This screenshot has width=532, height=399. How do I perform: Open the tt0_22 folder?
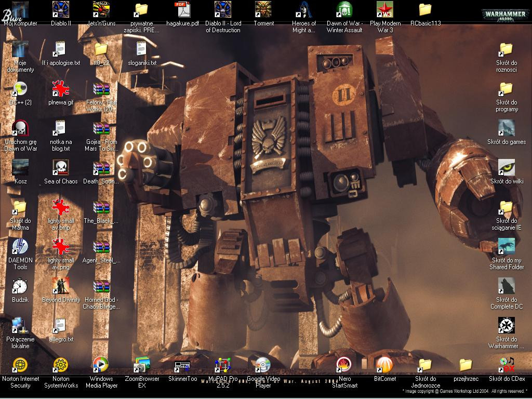click(x=101, y=49)
